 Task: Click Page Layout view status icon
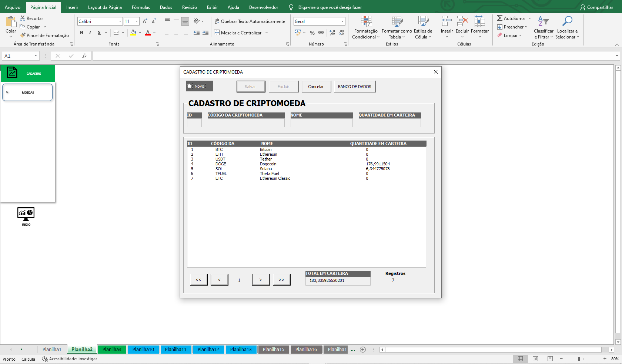point(535,359)
